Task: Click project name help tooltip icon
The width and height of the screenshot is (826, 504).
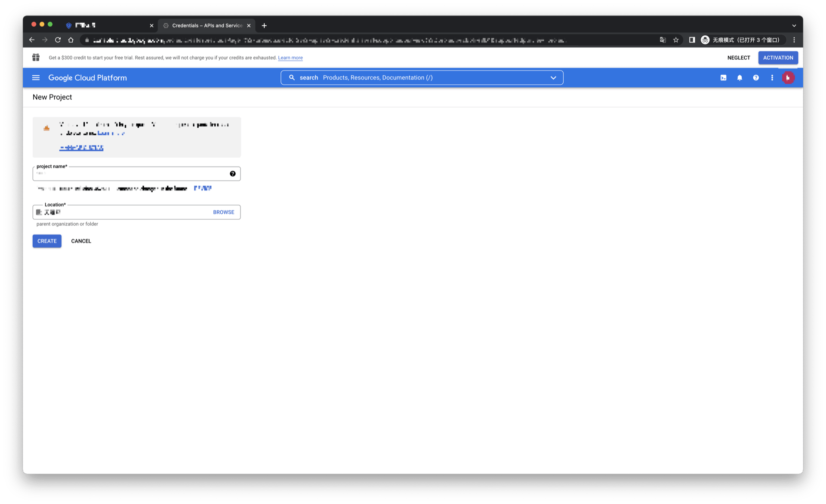Action: [232, 174]
